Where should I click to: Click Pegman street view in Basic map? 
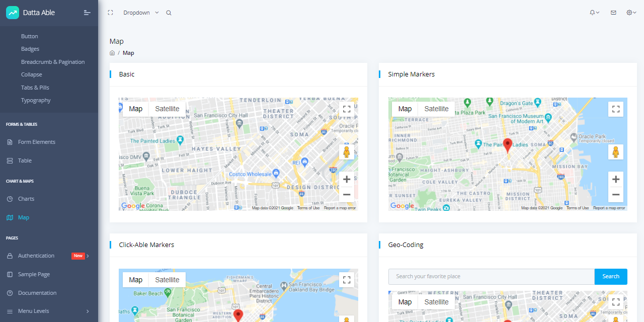point(346,152)
